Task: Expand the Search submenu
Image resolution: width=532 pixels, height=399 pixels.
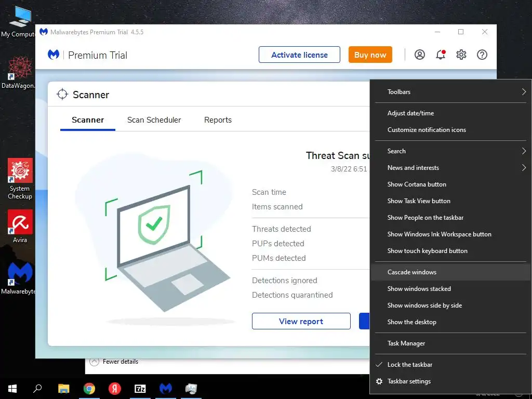Action: pyautogui.click(x=450, y=151)
